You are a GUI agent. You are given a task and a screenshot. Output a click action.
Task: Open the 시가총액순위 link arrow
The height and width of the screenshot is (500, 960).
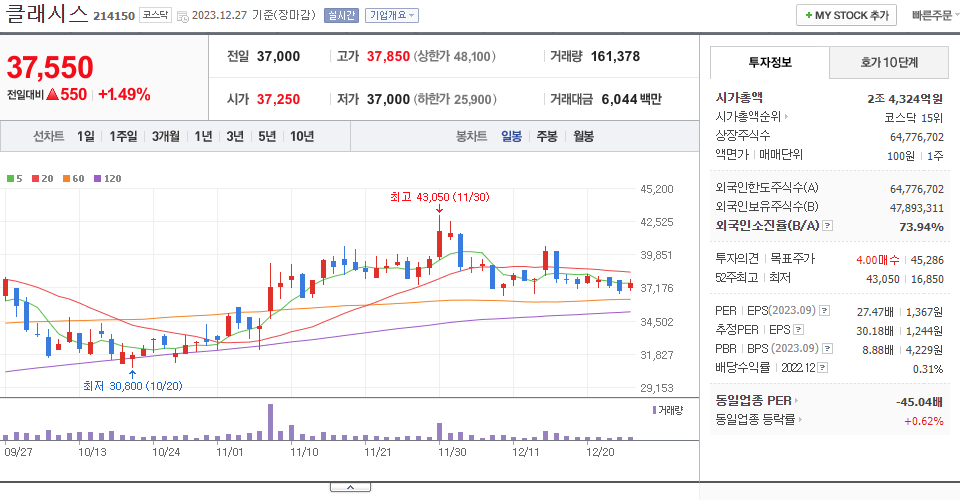click(786, 116)
